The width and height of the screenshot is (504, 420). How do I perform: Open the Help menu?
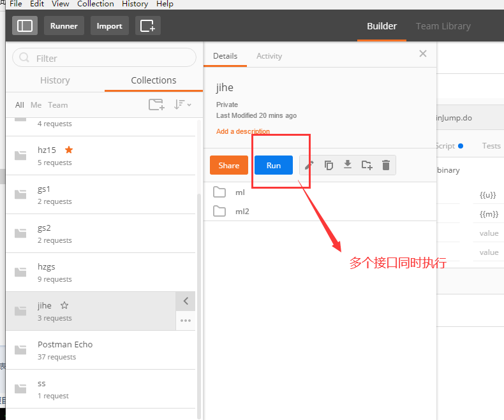tap(165, 4)
